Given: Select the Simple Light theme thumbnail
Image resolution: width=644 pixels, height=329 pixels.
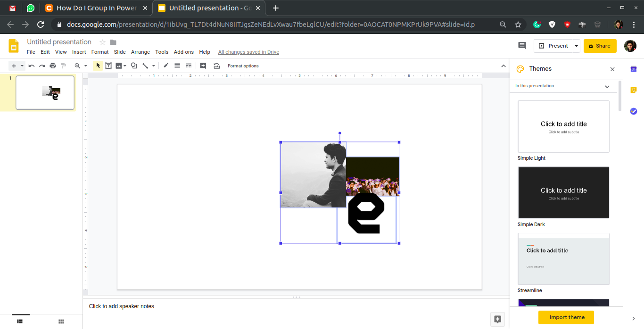Looking at the screenshot, I should [x=563, y=126].
